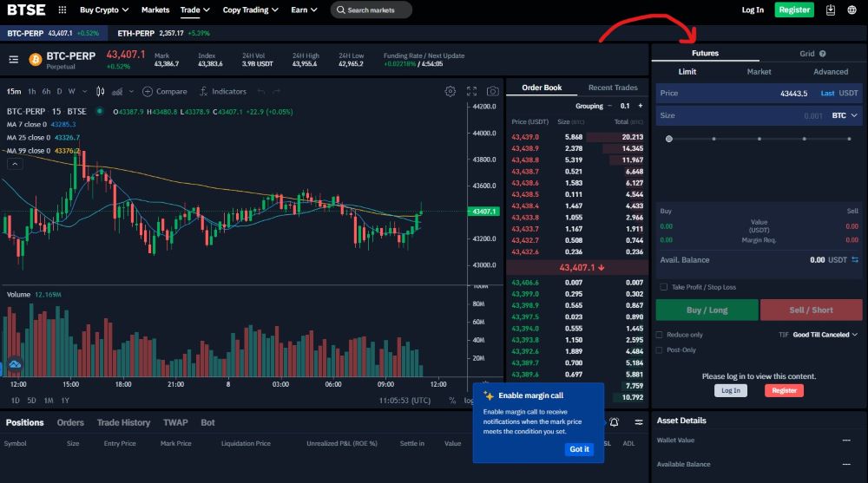Switch to the Recent Trades tab
868x483 pixels.
tap(613, 88)
